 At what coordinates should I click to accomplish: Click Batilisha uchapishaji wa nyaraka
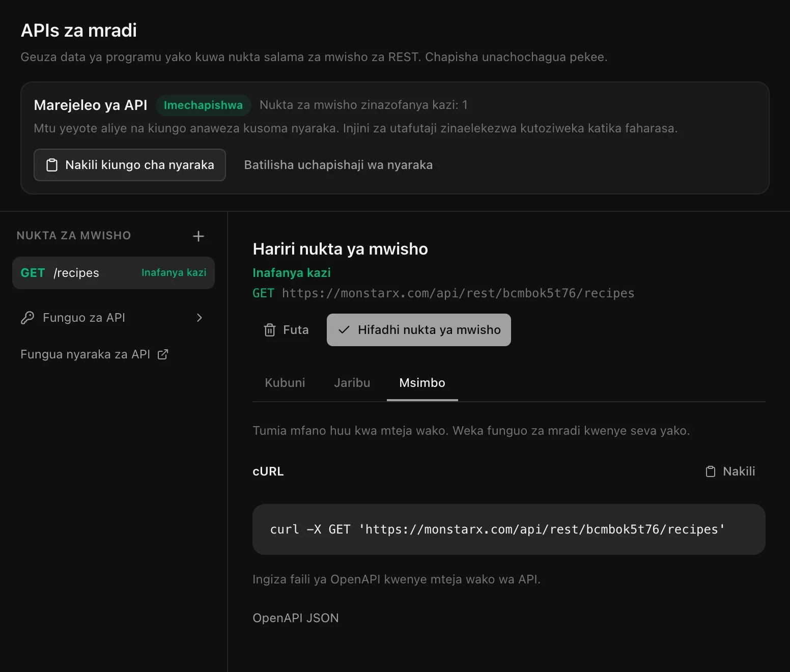coord(338,165)
